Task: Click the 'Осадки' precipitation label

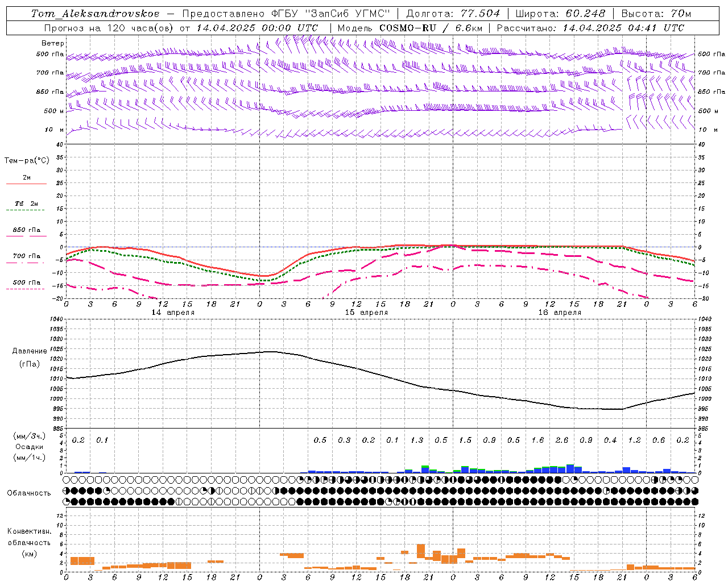Action: tap(29, 447)
